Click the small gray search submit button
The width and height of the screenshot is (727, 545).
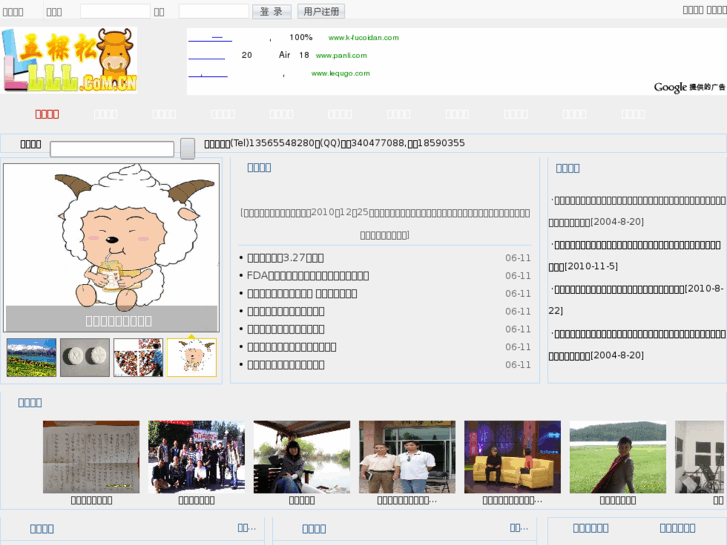tap(187, 149)
